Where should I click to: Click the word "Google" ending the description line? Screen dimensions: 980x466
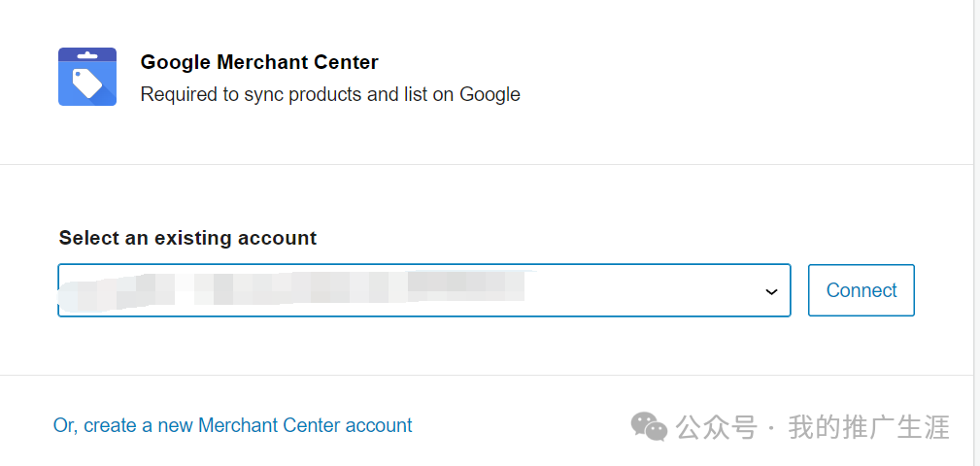pos(490,94)
